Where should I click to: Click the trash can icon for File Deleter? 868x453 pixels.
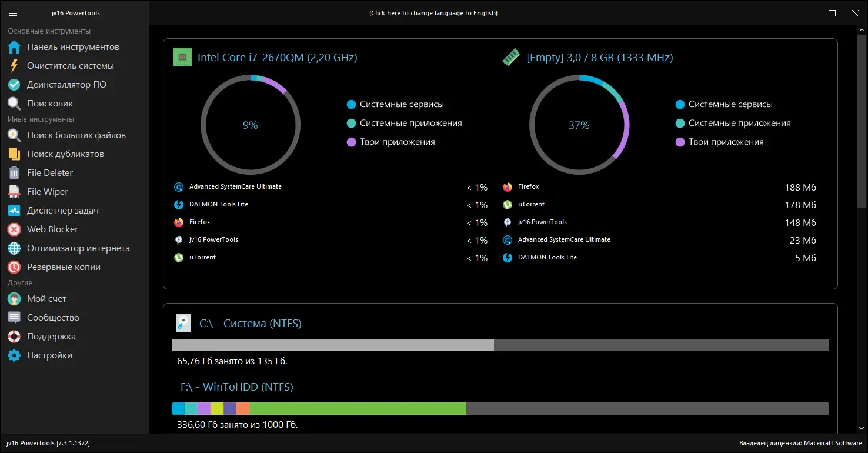click(14, 173)
